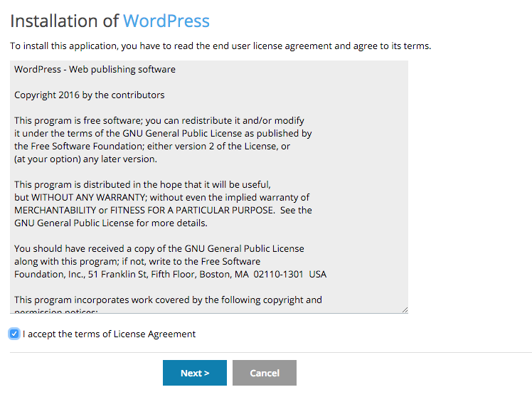532x397 pixels.
Task: Click the '(at your option) any later version.' line
Action: click(x=85, y=159)
